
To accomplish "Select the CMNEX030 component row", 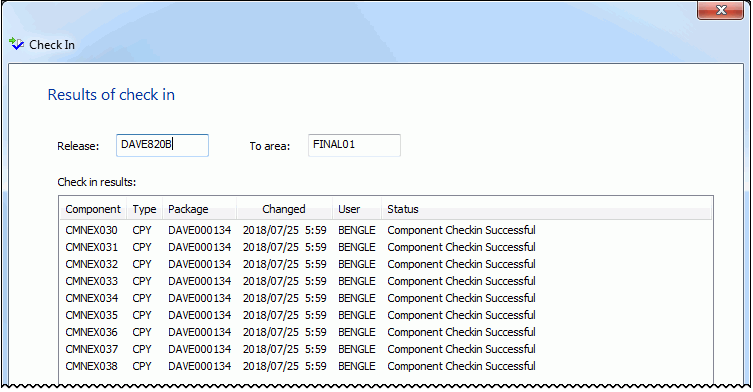I will click(x=386, y=230).
